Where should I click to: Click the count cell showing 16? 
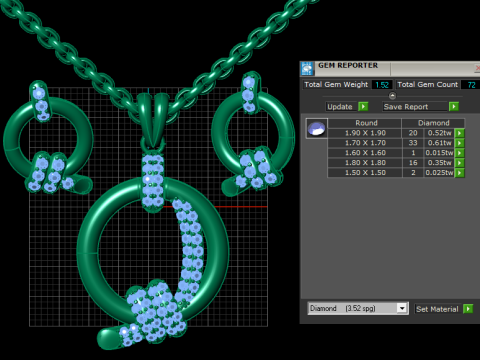tap(413, 163)
